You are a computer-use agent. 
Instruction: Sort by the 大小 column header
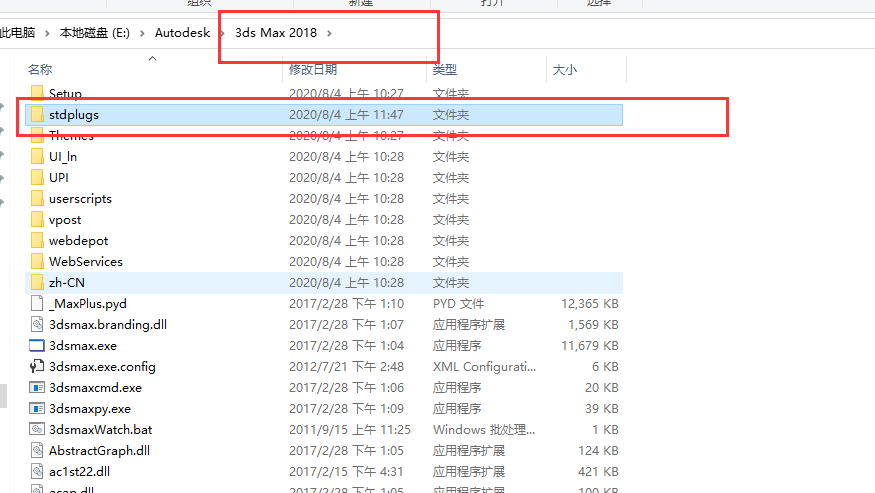click(565, 70)
